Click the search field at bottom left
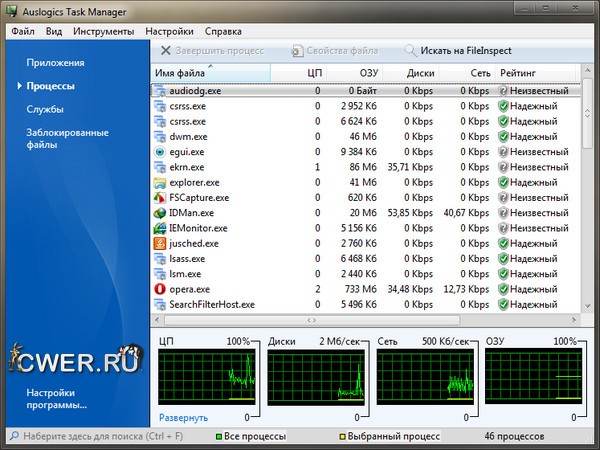Image resolution: width=600 pixels, height=450 pixels. (100, 437)
